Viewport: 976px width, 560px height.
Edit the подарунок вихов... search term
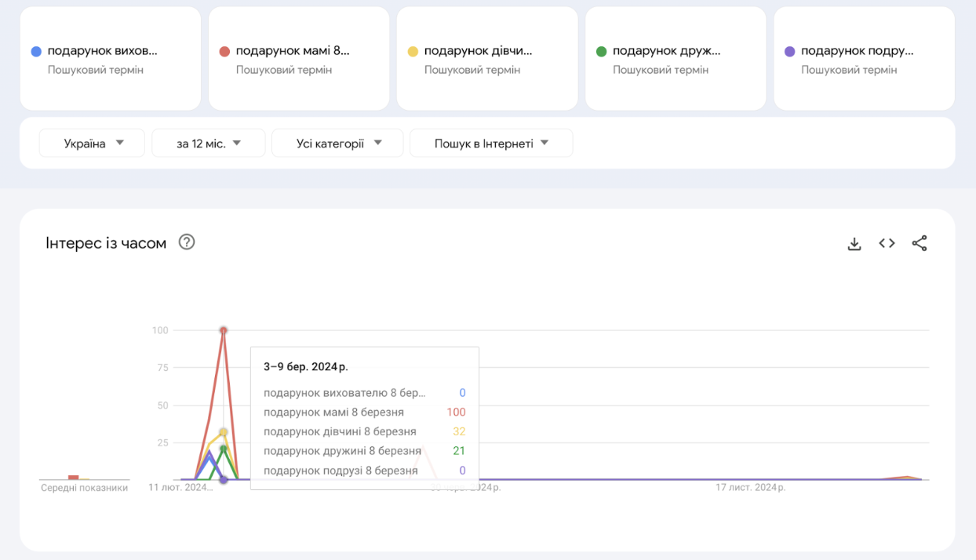coord(103,51)
